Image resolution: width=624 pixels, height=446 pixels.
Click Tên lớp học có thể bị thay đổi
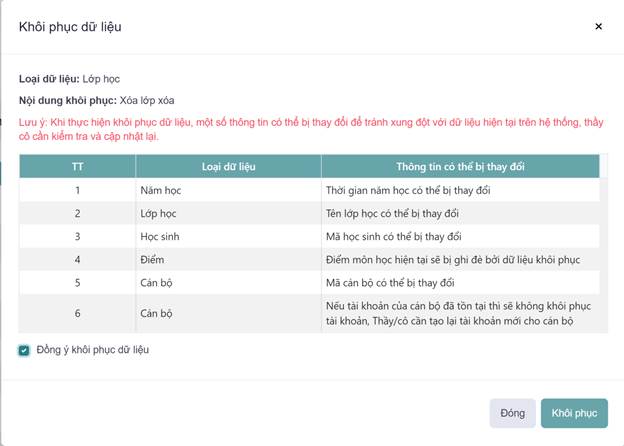(392, 213)
